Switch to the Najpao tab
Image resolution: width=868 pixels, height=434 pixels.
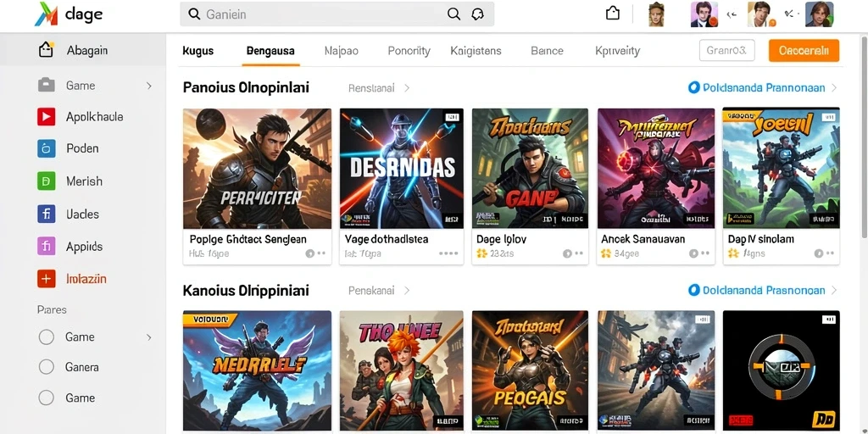pyautogui.click(x=341, y=51)
